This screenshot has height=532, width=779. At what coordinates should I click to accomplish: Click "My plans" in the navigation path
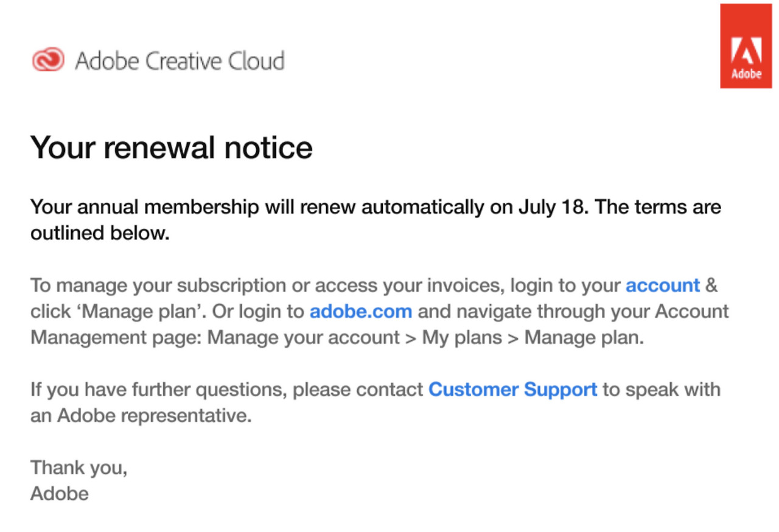(461, 338)
